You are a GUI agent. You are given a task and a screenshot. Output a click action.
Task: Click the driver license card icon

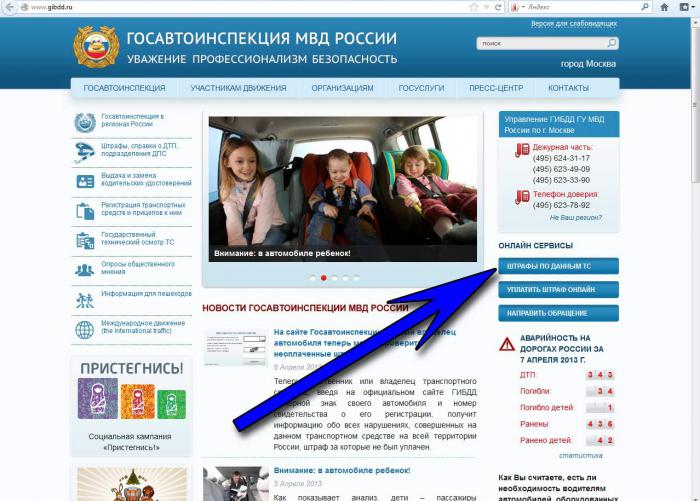click(x=85, y=181)
